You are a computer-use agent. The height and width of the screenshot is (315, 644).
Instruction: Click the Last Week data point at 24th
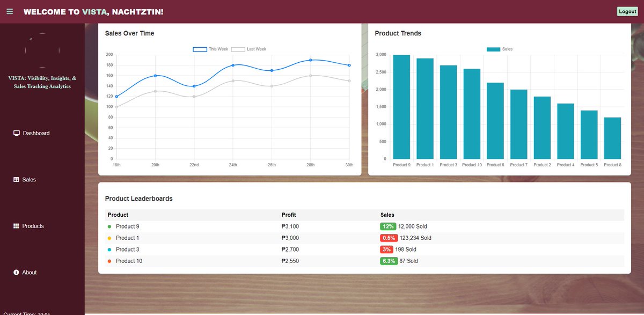click(x=233, y=81)
